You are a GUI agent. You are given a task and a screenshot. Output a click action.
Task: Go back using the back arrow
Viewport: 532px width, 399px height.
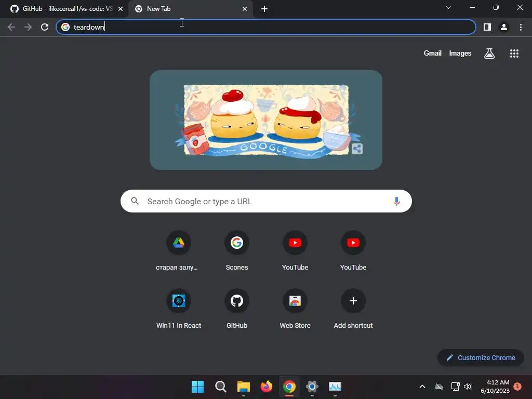coord(11,27)
